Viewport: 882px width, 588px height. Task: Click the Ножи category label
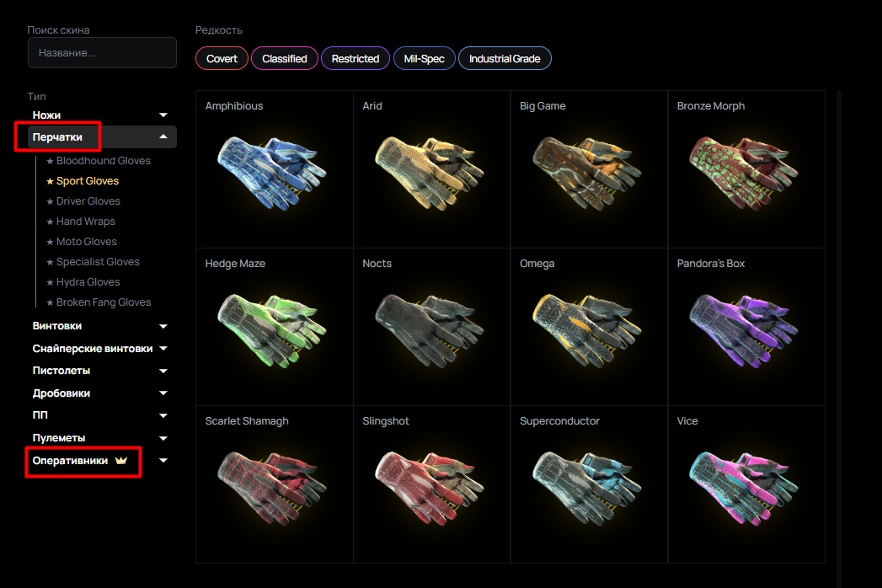pos(46,115)
